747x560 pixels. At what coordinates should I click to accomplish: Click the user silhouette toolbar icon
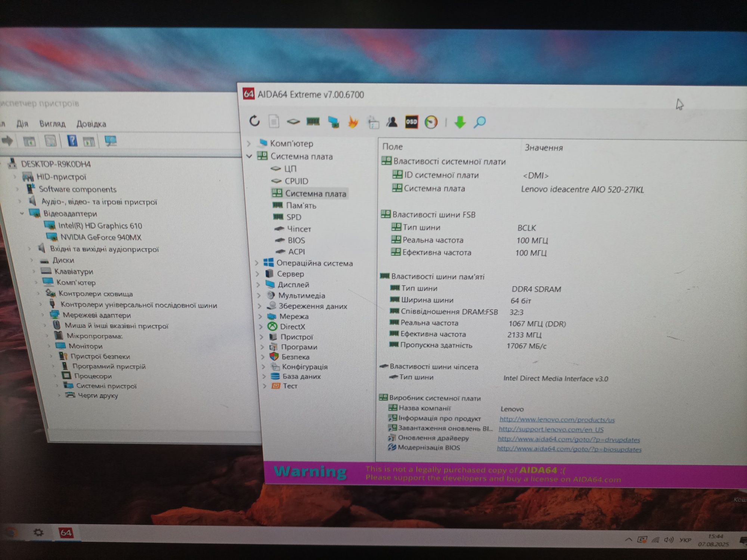391,122
